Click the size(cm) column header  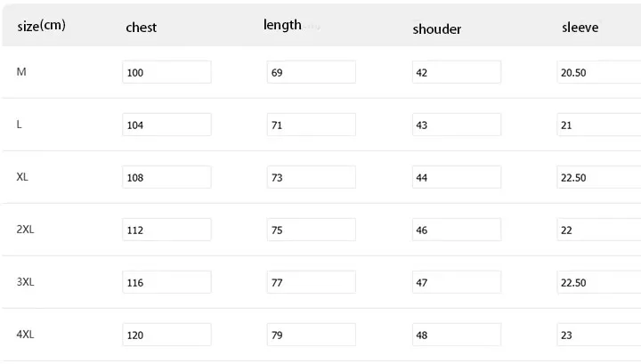41,26
